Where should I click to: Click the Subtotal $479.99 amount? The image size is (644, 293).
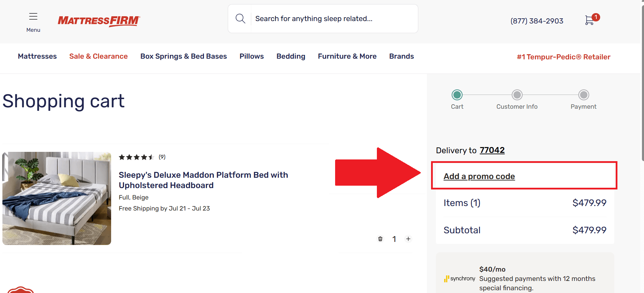[x=589, y=230]
